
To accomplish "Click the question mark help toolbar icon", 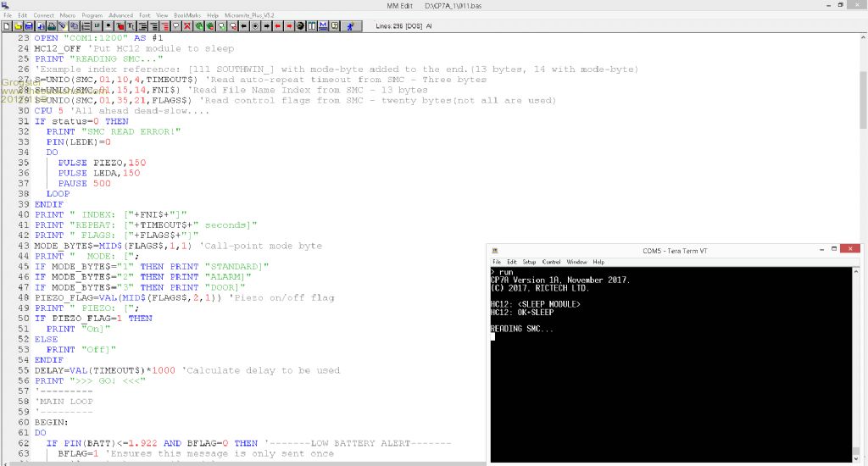I will (334, 26).
